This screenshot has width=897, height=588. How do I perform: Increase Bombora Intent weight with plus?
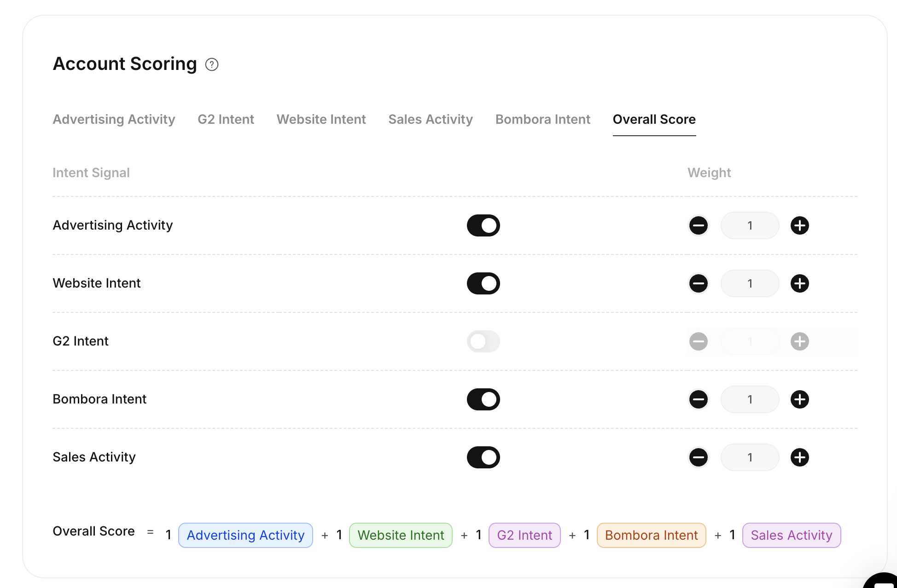click(799, 399)
